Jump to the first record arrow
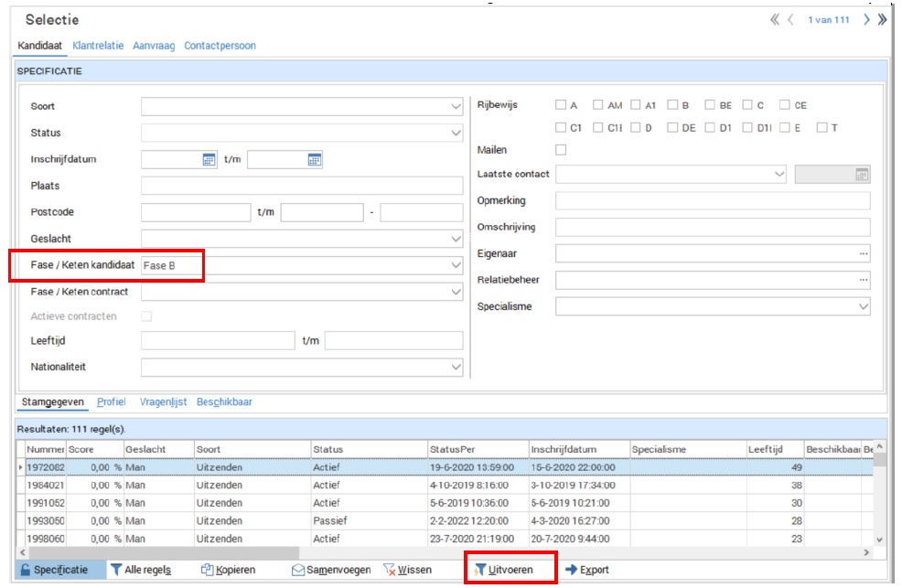Screen dimensions: 902x588 (x=775, y=19)
